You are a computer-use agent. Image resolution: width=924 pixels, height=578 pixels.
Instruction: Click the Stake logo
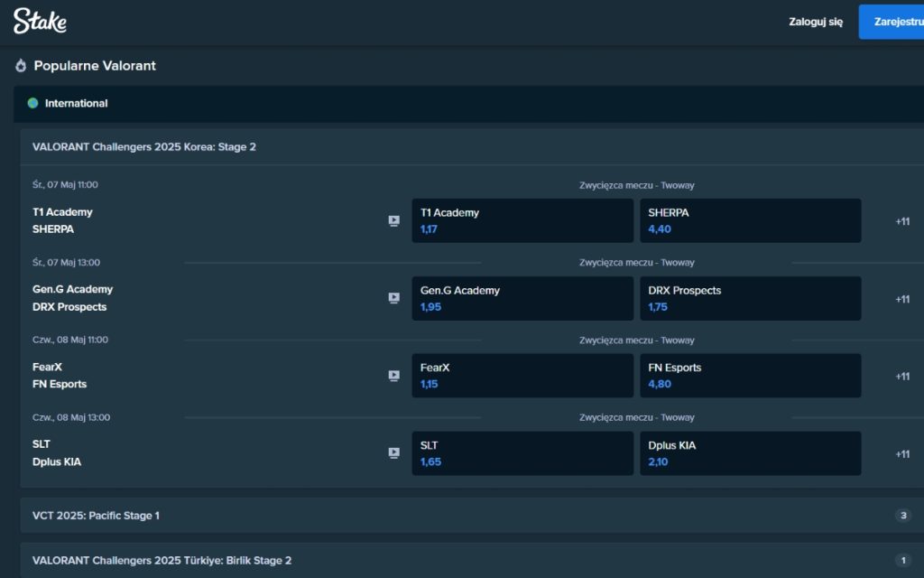[40, 22]
